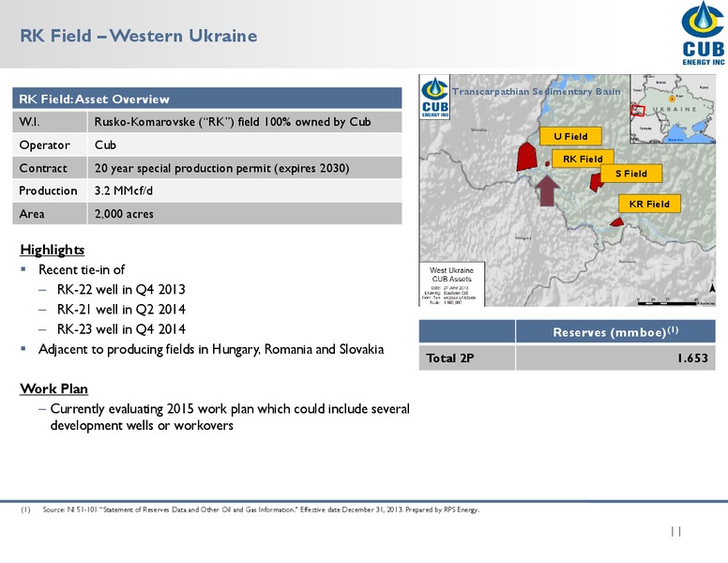This screenshot has height=563, width=728.
Task: Click the RK-22 well in Q4 2013 line
Action: coord(121,289)
